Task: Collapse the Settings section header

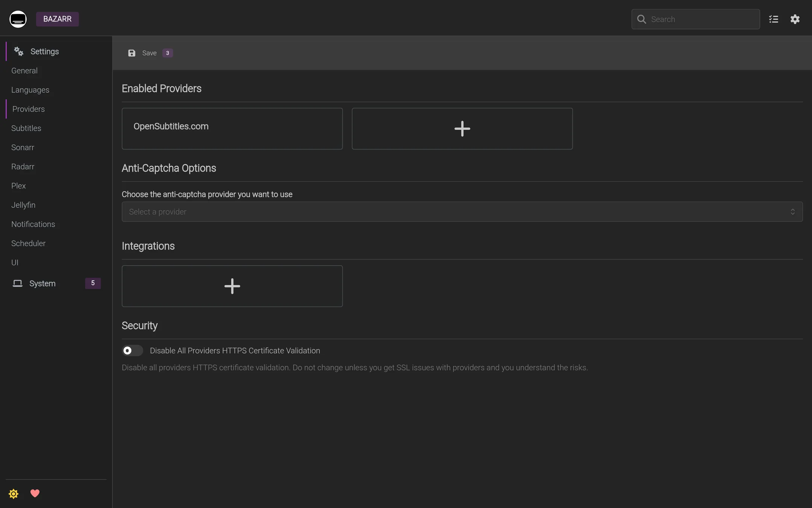Action: pyautogui.click(x=56, y=51)
